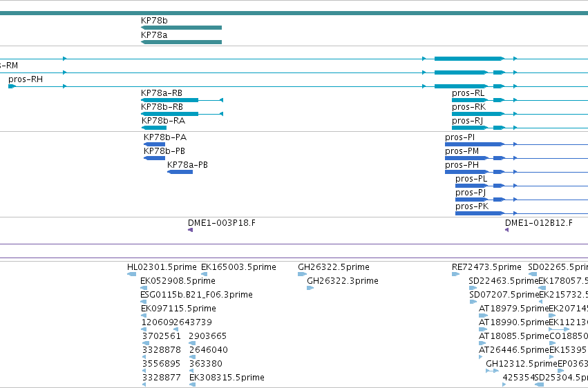Select the GH26322.5prime EST
This screenshot has height=388, width=588.
pos(302,274)
